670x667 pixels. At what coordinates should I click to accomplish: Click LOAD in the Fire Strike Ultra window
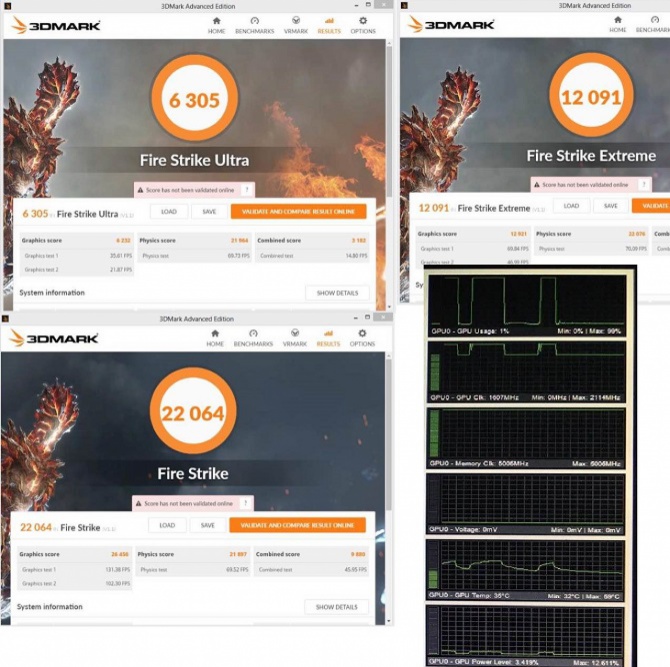pyautogui.click(x=169, y=212)
